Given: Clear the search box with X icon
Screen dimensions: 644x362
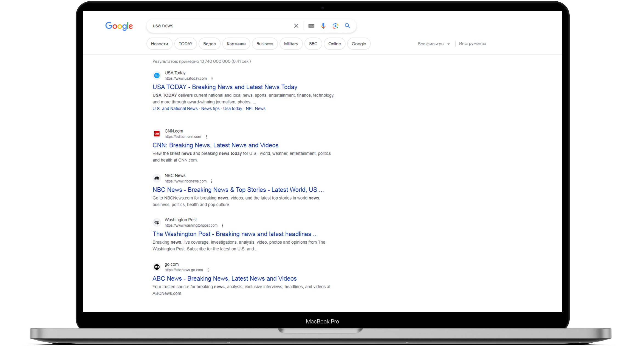Looking at the screenshot, I should click(296, 26).
